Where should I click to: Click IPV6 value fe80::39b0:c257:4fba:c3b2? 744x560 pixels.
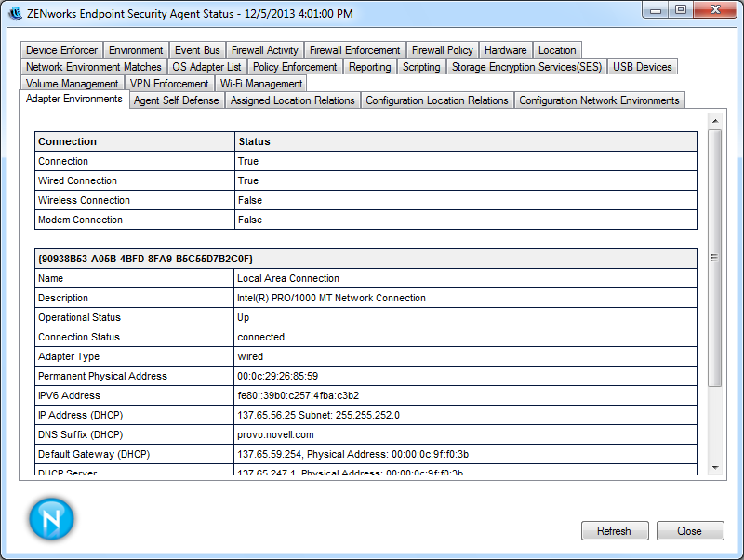coord(298,395)
